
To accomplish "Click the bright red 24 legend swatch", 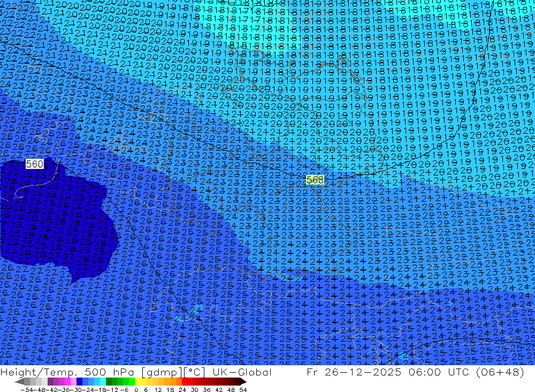I will point(185,381).
